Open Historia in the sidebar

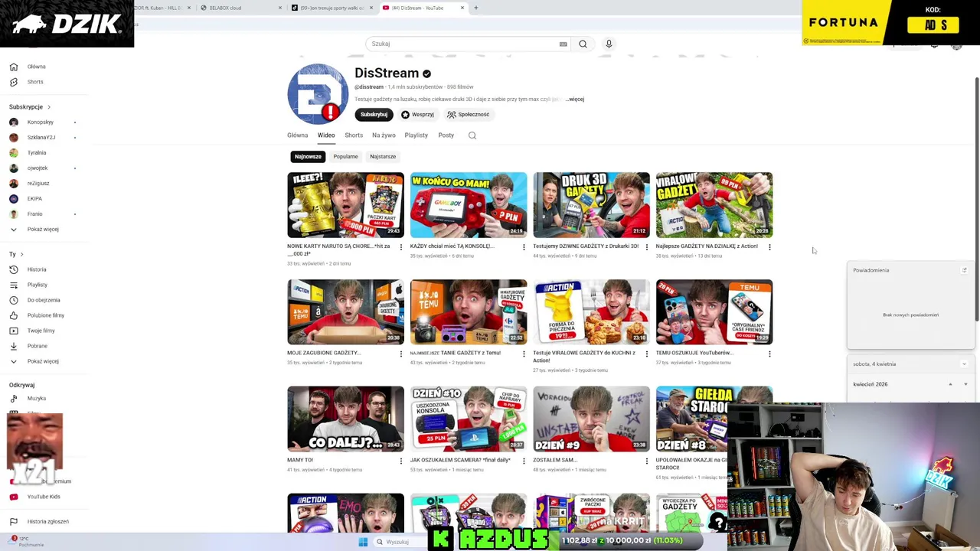37,269
